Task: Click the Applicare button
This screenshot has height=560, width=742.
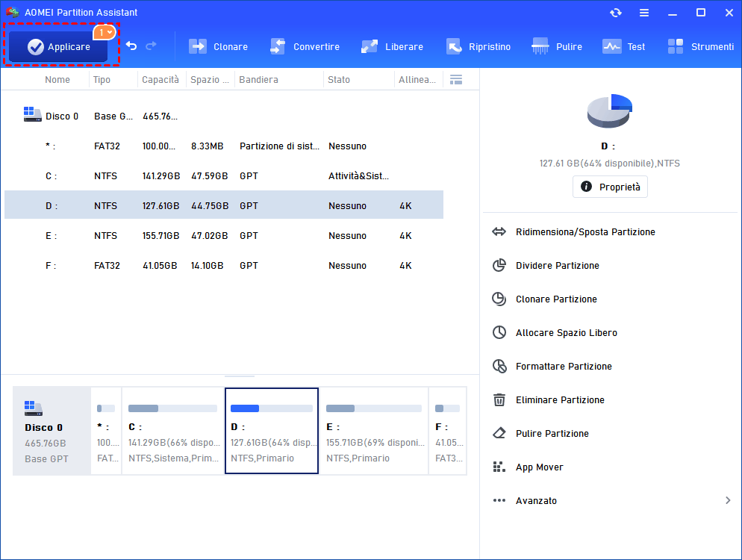Action: (59, 47)
